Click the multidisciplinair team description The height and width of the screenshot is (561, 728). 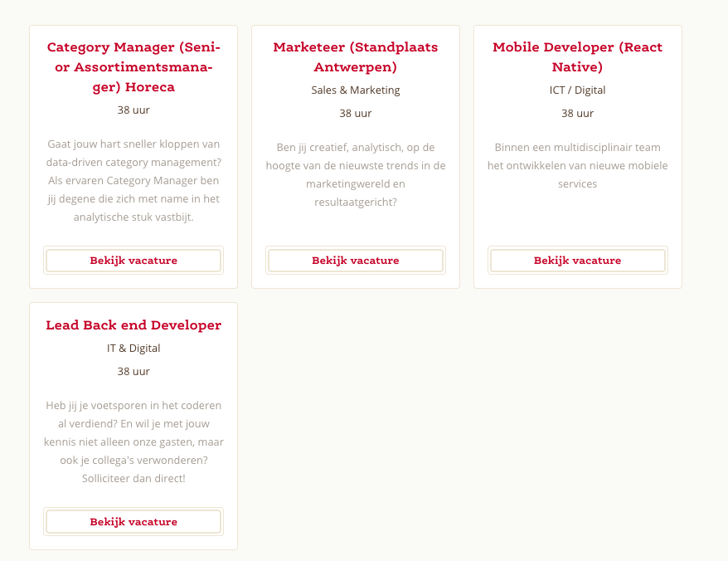(x=577, y=165)
